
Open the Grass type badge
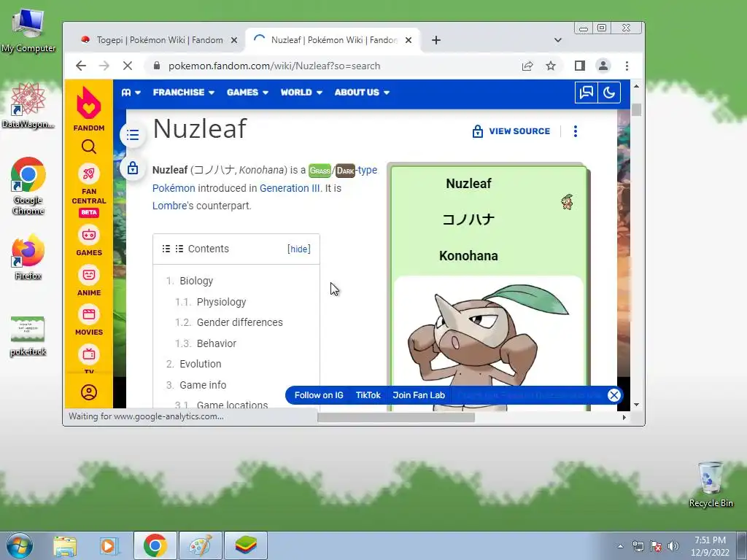pos(320,171)
